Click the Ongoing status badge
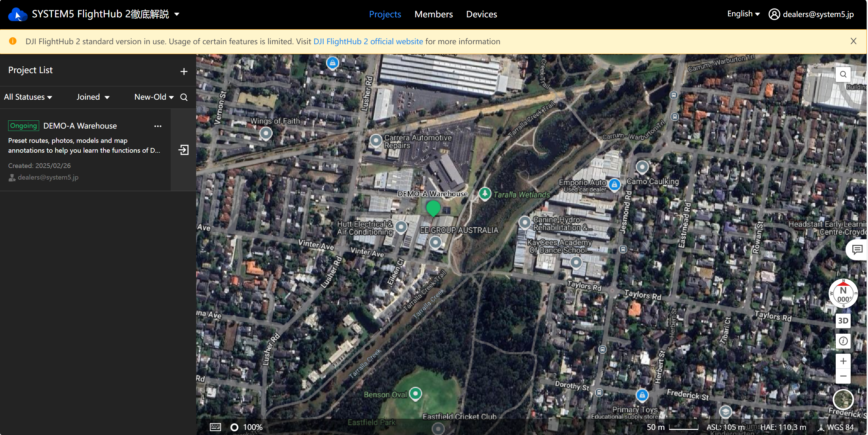 [x=23, y=126]
